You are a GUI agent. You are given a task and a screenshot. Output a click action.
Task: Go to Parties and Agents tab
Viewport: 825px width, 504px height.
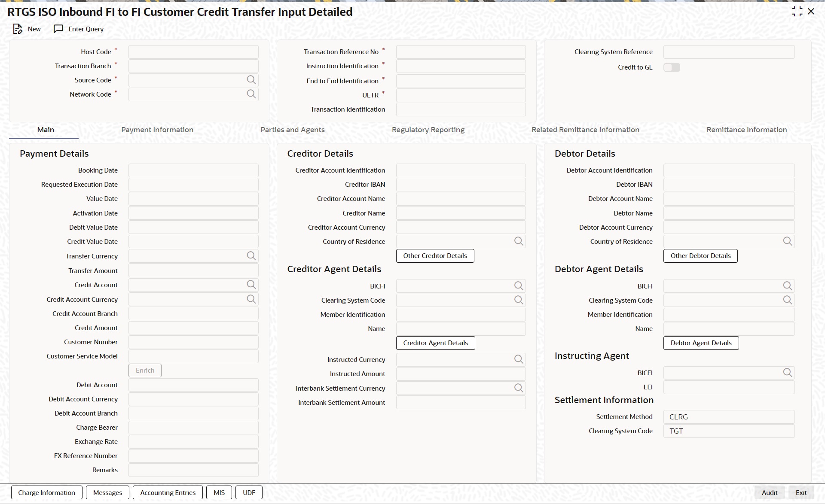[293, 130]
